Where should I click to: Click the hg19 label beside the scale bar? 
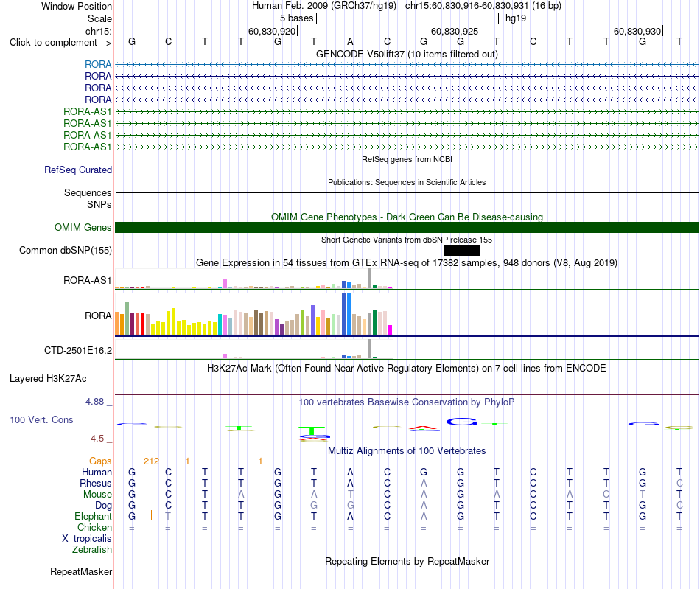pos(516,18)
